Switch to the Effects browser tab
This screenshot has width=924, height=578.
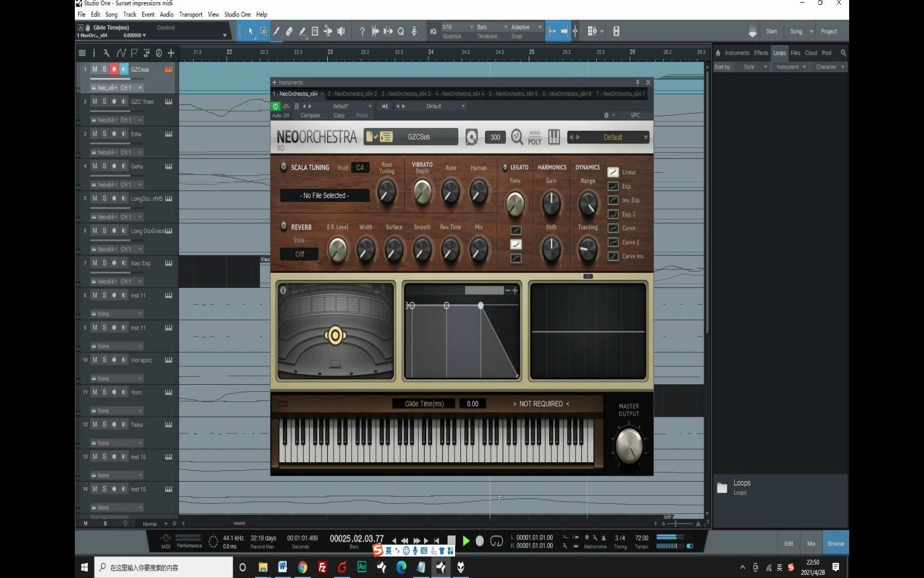(x=761, y=53)
